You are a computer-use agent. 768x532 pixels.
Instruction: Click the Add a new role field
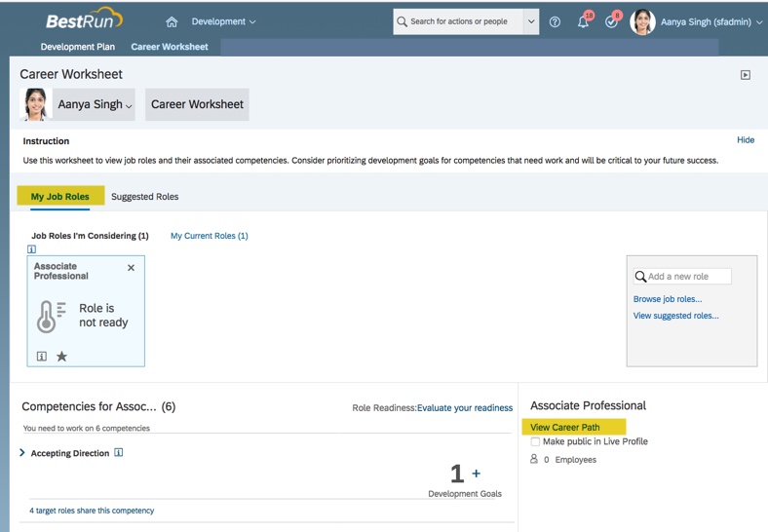coord(687,277)
